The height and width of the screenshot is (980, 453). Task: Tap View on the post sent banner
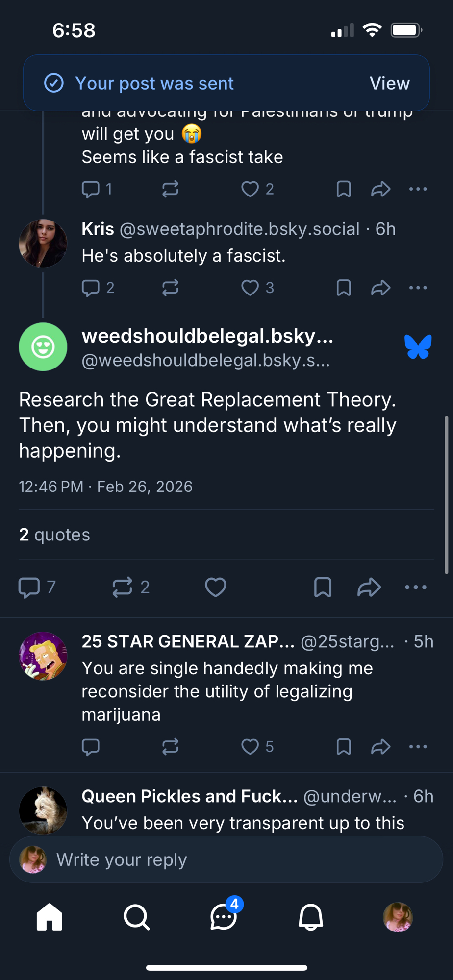click(x=389, y=83)
